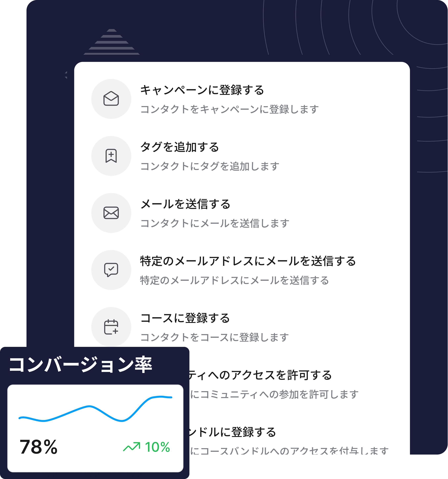
Task: Select the タグを追加する action title
Action: (180, 147)
